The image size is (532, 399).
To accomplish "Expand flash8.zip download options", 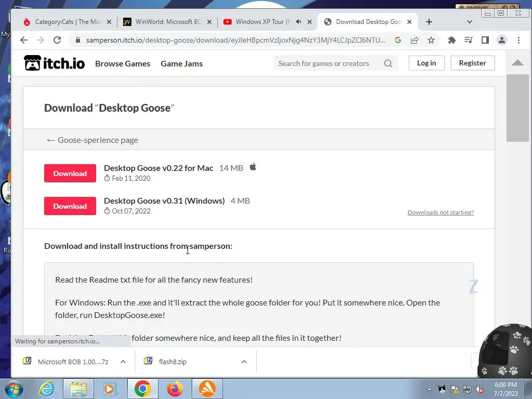I will coord(244,362).
